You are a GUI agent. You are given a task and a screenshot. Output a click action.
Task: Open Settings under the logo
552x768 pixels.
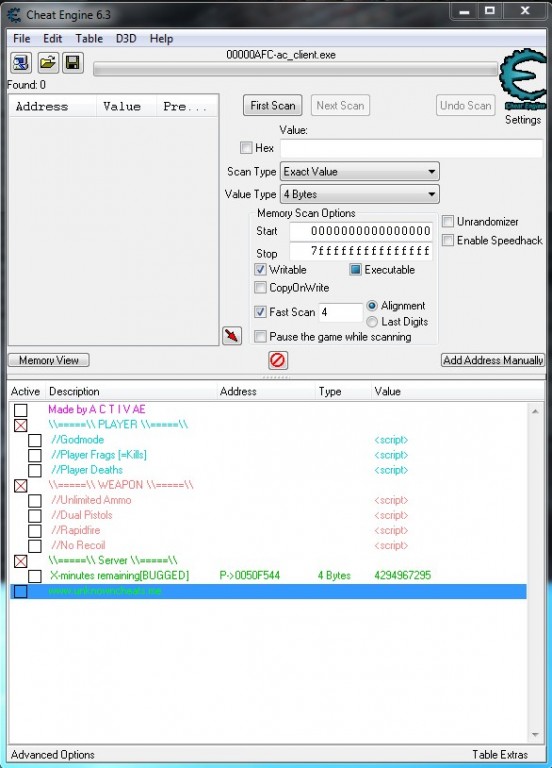523,120
